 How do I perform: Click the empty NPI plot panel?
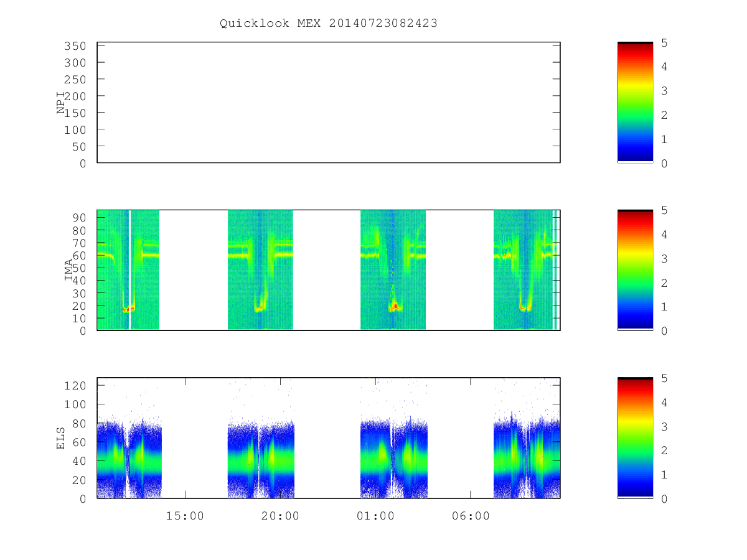pyautogui.click(x=329, y=103)
